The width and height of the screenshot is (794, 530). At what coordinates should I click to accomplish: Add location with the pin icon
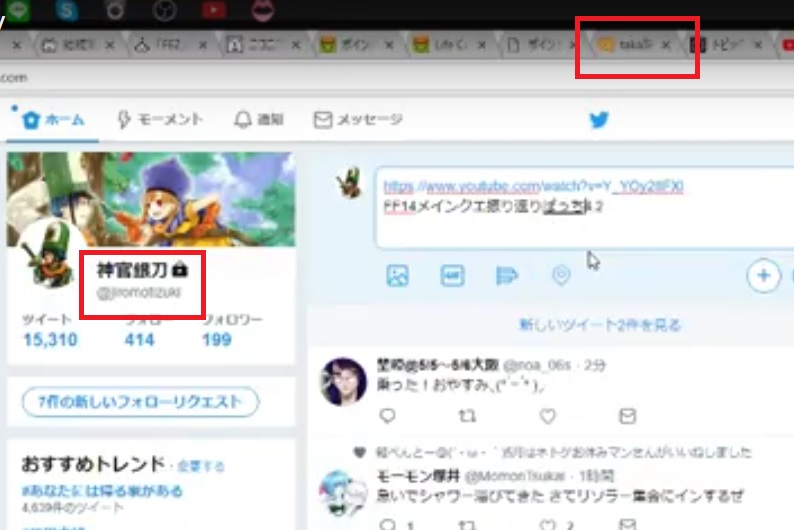pos(561,276)
